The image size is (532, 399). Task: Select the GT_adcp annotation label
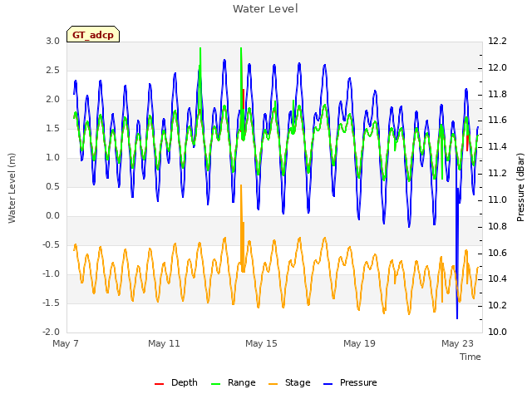[x=93, y=34]
